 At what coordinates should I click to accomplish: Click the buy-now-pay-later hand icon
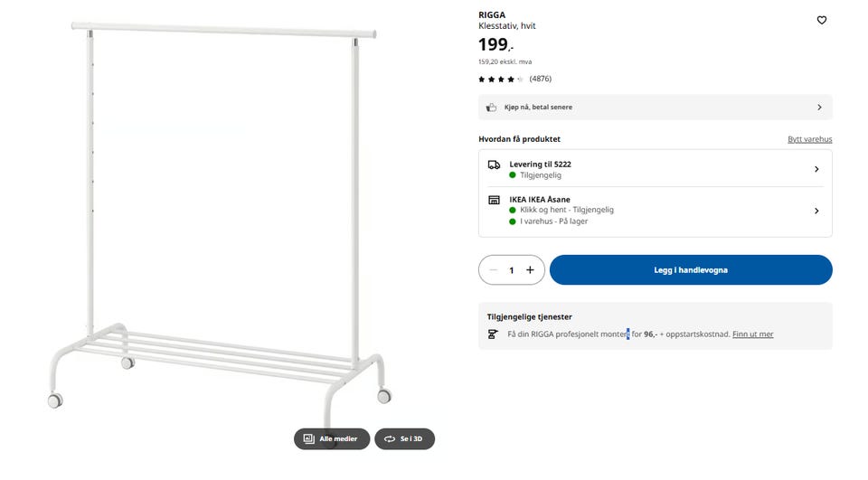pyautogui.click(x=492, y=108)
